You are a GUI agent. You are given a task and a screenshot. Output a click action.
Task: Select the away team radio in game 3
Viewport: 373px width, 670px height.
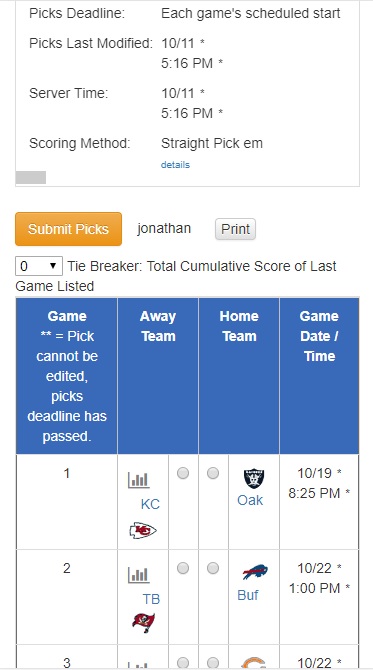(x=183, y=662)
